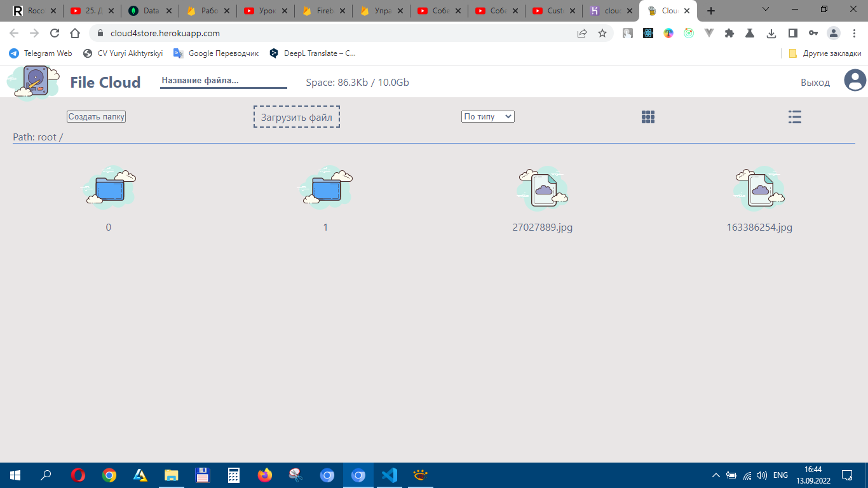The width and height of the screenshot is (868, 488).
Task: Open the Chrome labs flask icon
Action: coord(750,33)
